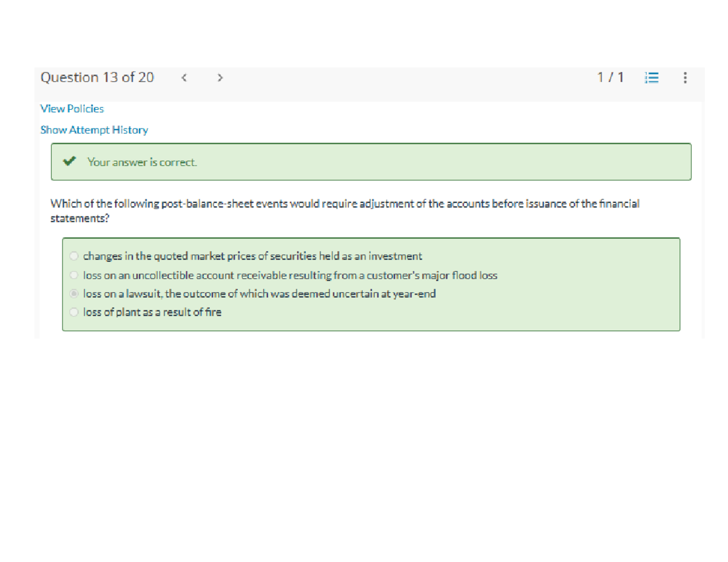Go to the next question using the right chevron
The width and height of the screenshot is (728, 562).
(220, 78)
